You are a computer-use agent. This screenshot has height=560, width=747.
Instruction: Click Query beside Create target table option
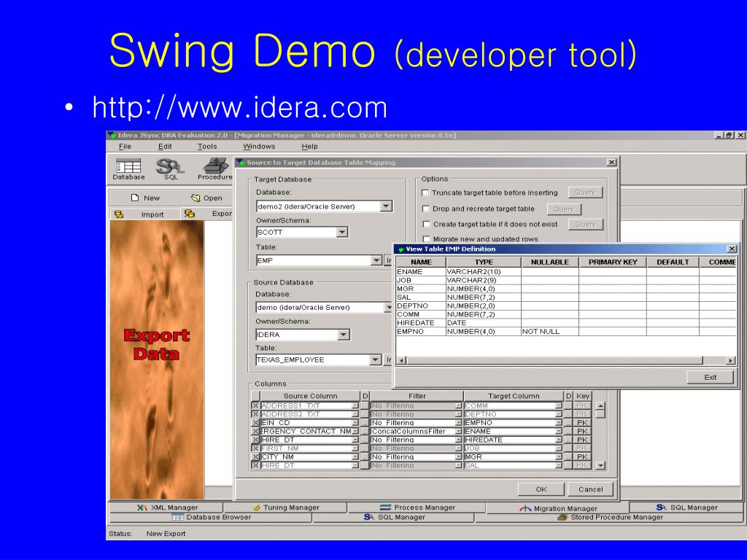586,225
